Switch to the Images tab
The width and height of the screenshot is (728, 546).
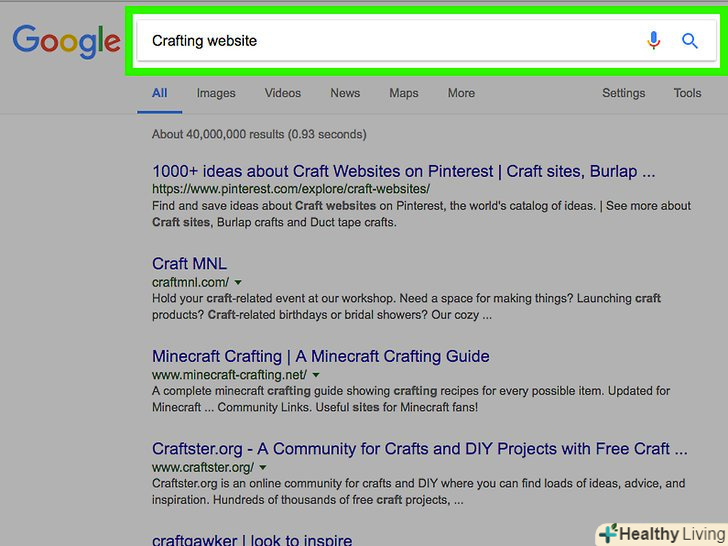tap(216, 93)
